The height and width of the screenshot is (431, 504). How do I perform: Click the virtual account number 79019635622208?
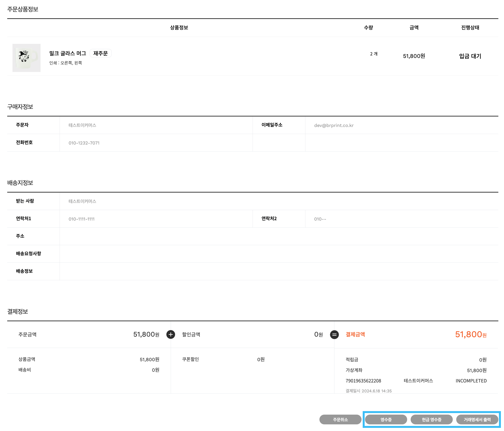click(363, 381)
